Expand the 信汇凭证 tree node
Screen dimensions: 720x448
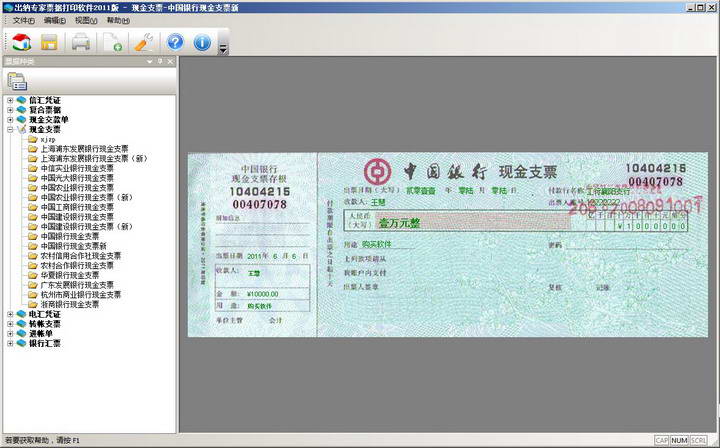tap(10, 100)
